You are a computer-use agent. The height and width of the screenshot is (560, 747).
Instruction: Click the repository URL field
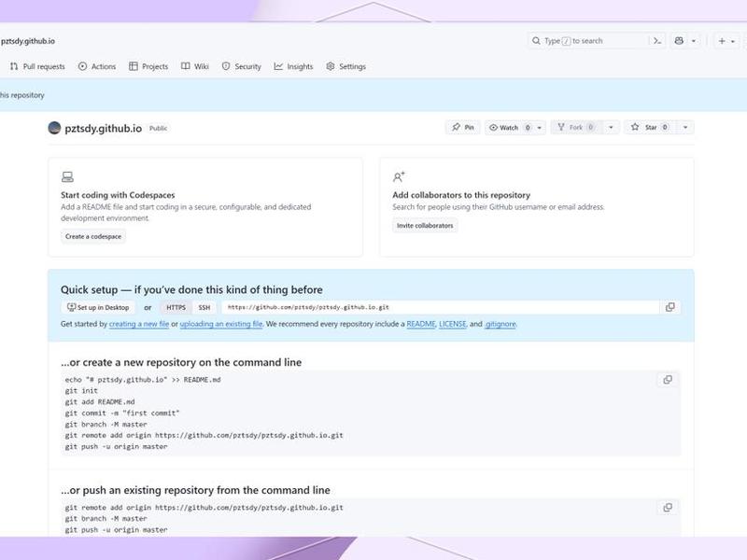pyautogui.click(x=440, y=307)
